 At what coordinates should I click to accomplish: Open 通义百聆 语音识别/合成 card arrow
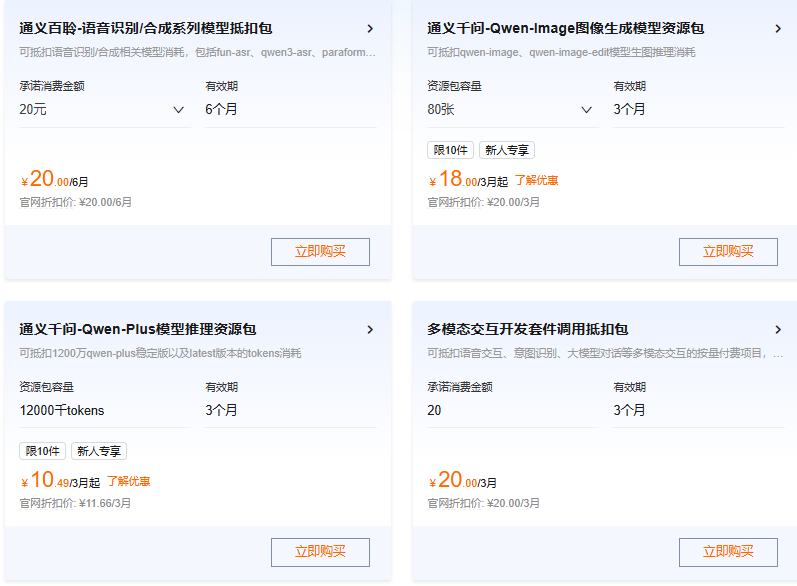pos(370,28)
